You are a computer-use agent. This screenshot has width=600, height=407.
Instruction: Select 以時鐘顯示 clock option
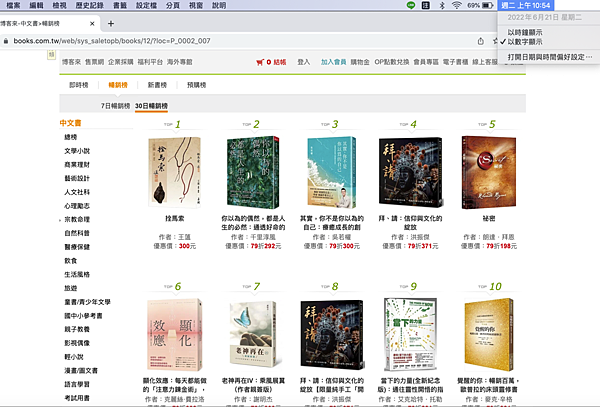[525, 33]
